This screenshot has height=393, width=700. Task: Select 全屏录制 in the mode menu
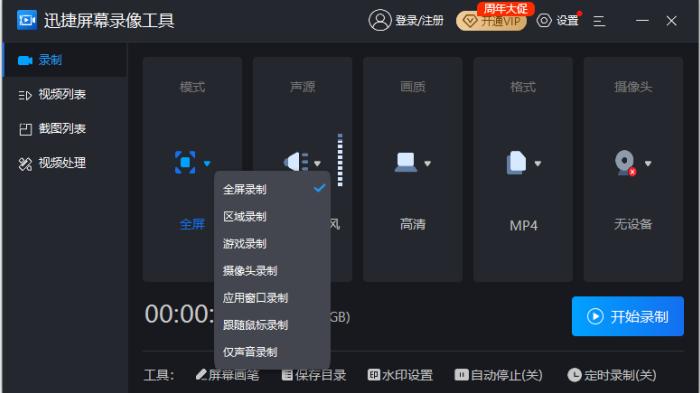point(272,189)
